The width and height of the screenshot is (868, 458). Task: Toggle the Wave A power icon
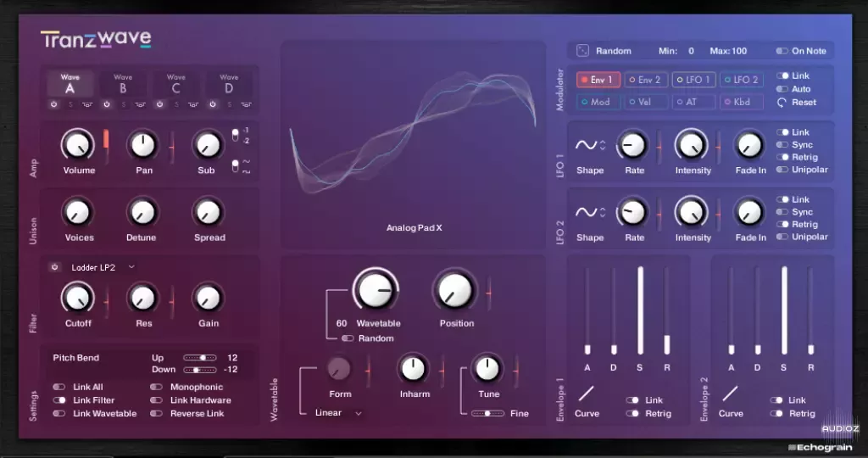53,104
